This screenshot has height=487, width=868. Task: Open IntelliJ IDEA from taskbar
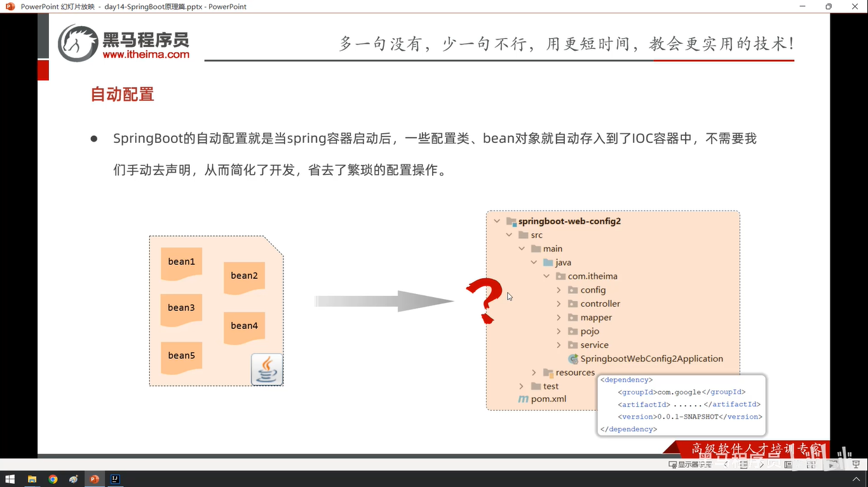coord(116,479)
